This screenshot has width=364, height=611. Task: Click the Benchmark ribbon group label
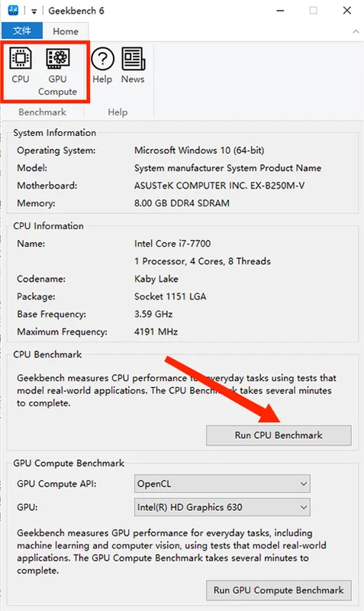43,112
